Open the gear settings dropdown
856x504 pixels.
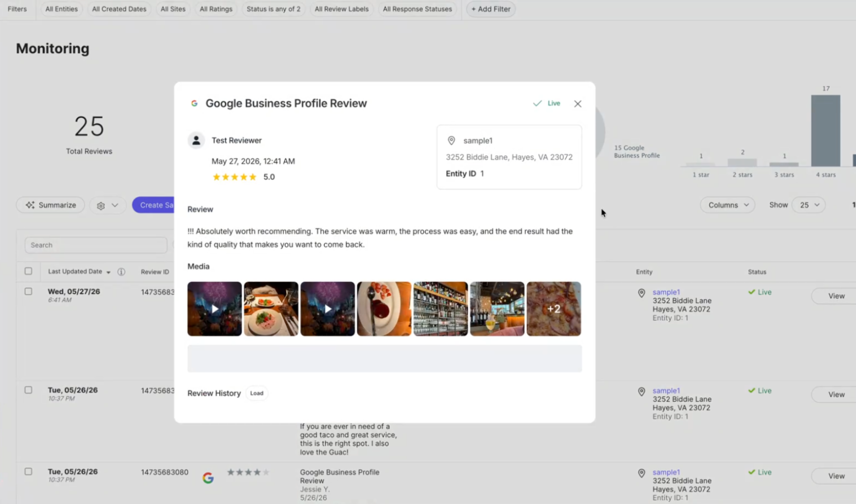[107, 205]
